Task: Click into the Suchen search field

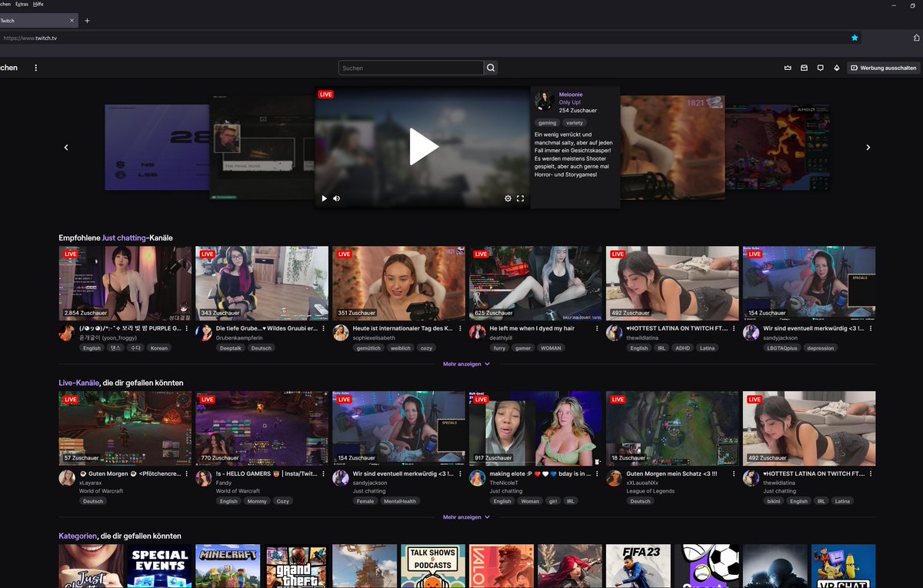Action: pos(411,68)
